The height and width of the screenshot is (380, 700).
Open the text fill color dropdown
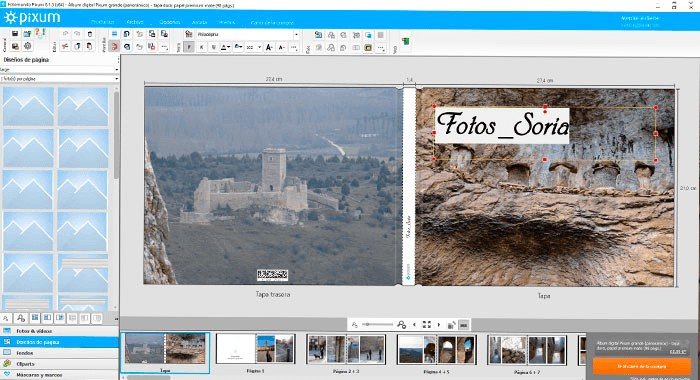(x=238, y=47)
